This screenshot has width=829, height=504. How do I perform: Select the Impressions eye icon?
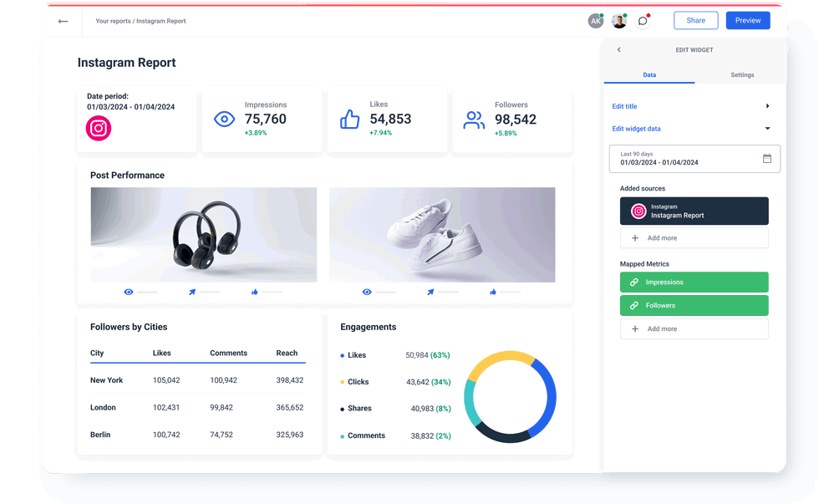(x=224, y=119)
